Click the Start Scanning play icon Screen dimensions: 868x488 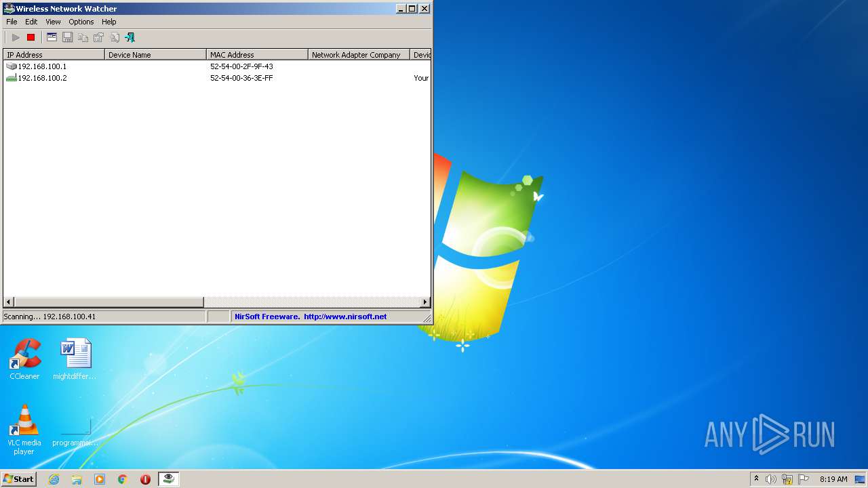click(16, 37)
